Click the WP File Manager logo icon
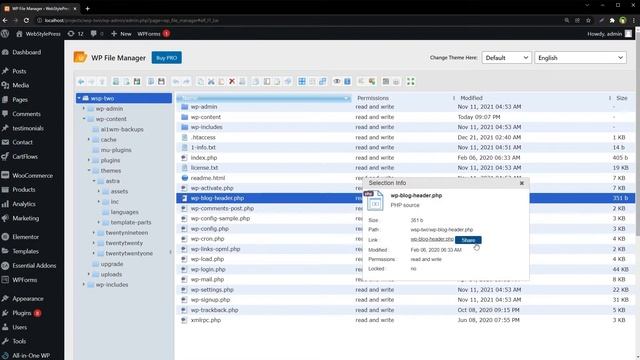 click(80, 58)
